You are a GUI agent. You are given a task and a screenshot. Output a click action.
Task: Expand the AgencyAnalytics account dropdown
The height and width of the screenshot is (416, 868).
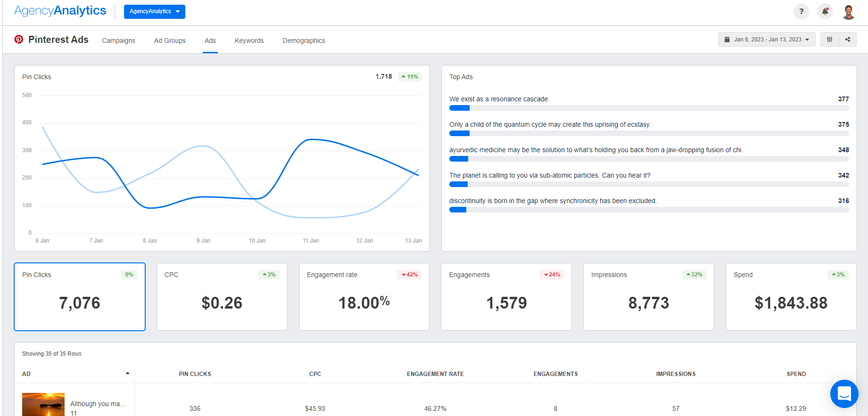click(154, 12)
